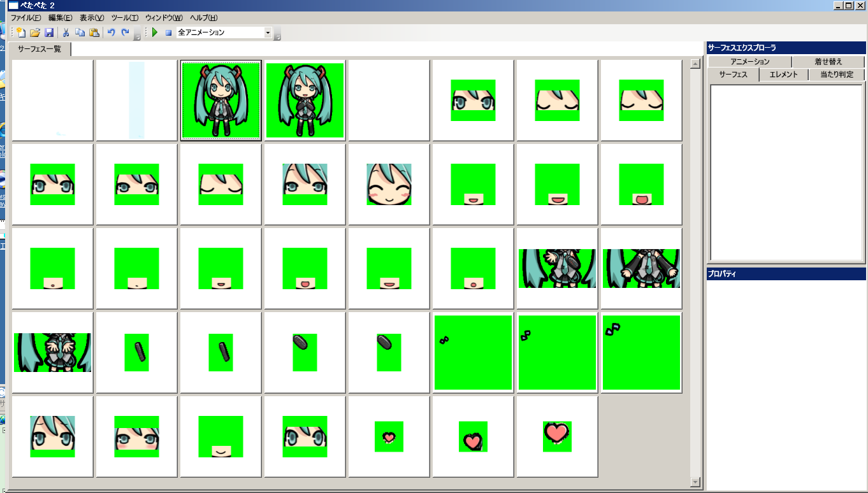Click the Cut scissors icon
Screen dimensions: 868x493
click(66, 32)
